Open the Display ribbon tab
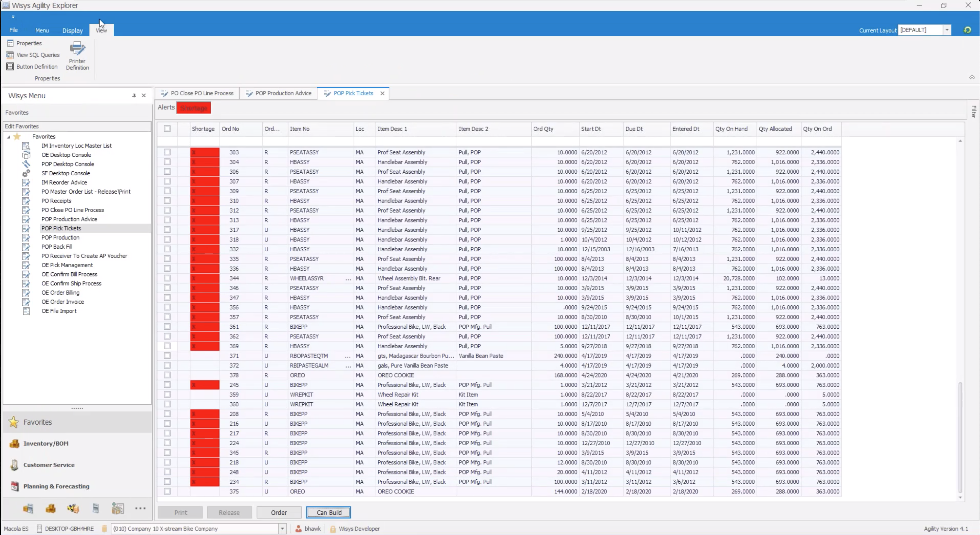Image resolution: width=980 pixels, height=535 pixels. [x=72, y=31]
